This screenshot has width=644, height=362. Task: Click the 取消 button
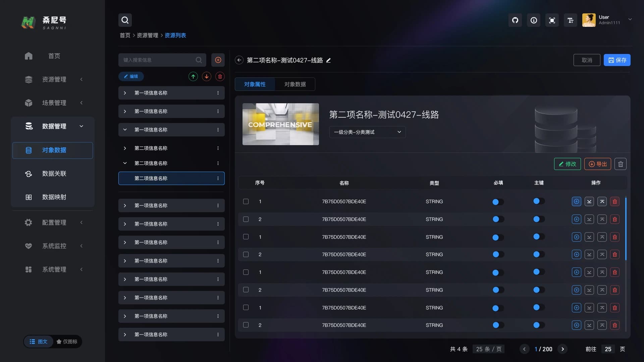(x=587, y=60)
